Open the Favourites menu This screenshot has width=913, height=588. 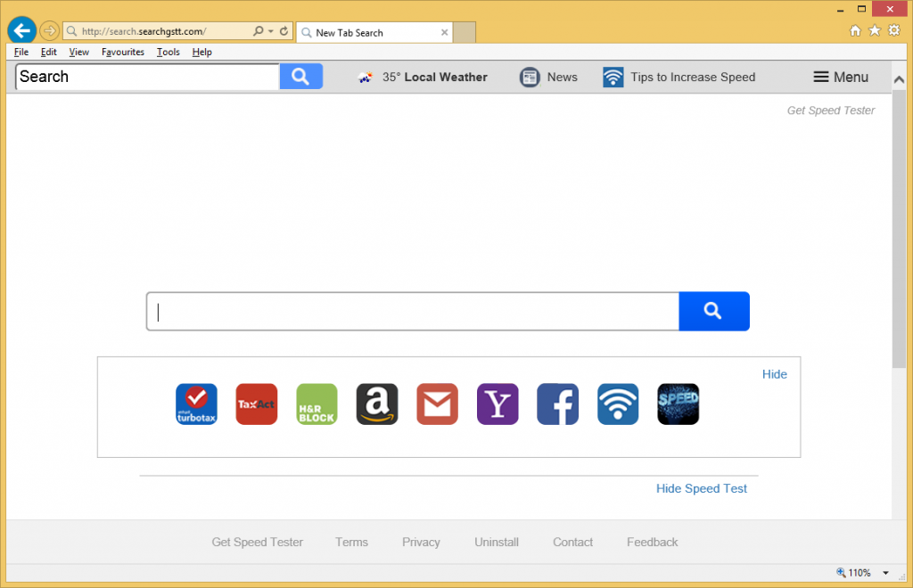coord(123,52)
